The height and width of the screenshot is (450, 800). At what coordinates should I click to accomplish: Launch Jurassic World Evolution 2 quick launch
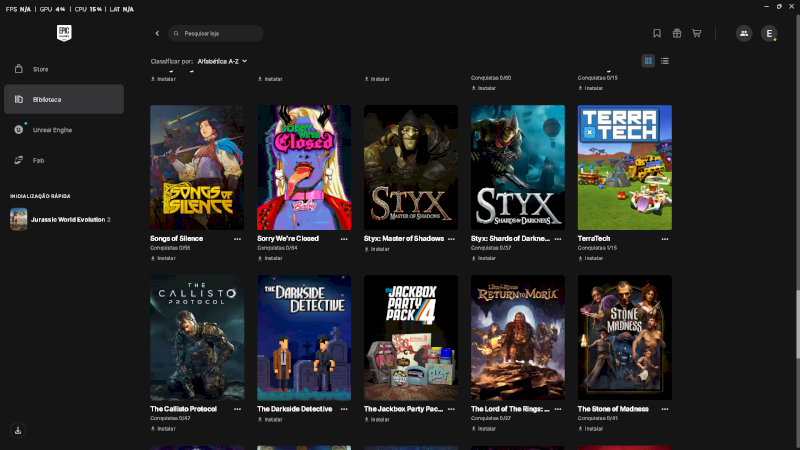(64, 219)
